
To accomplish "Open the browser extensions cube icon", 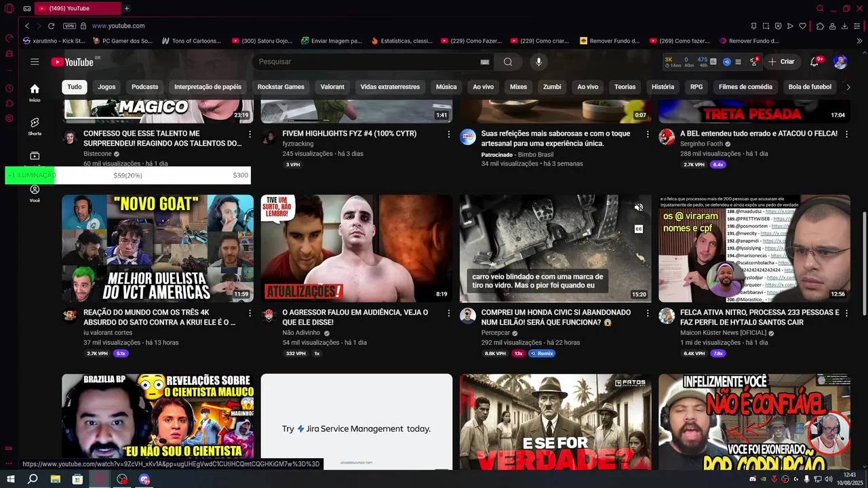I will coord(820,26).
